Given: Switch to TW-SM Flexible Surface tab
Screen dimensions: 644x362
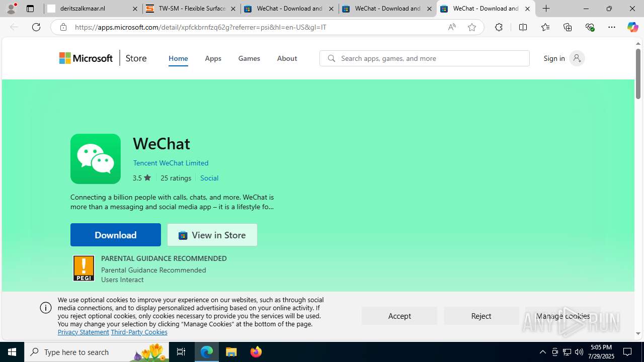Looking at the screenshot, I should point(191,9).
